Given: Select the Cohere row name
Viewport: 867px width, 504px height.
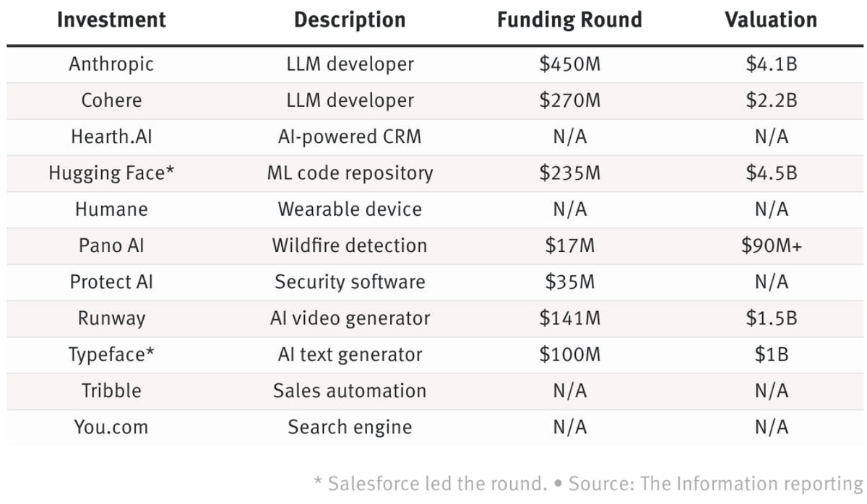Looking at the screenshot, I should click(x=111, y=100).
